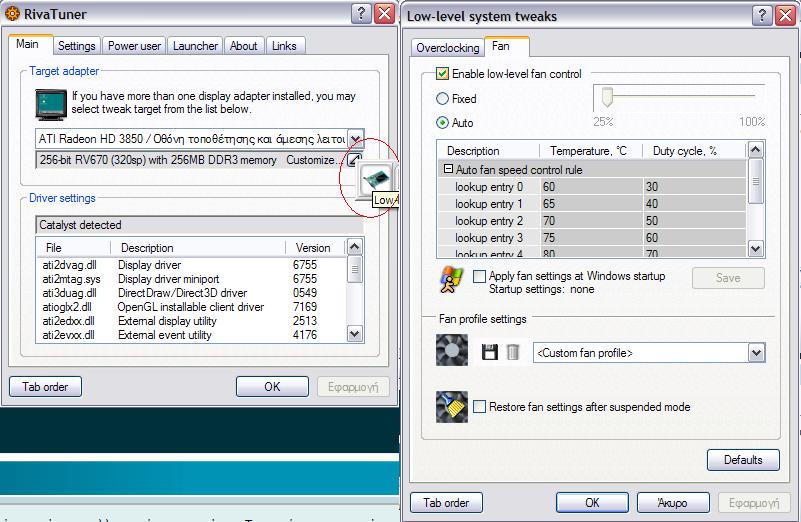Click scroll down arrow of the driver files list

(355, 334)
